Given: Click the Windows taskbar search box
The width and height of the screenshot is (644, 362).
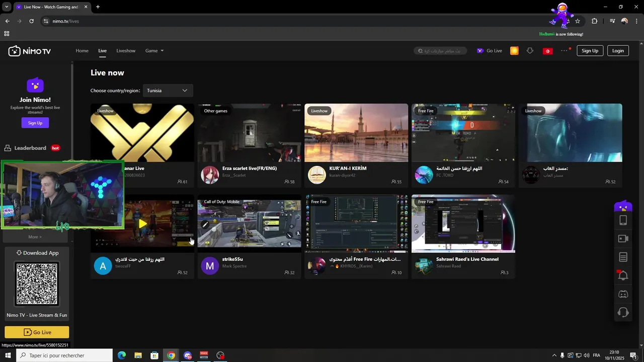Looking at the screenshot, I should click(64, 355).
